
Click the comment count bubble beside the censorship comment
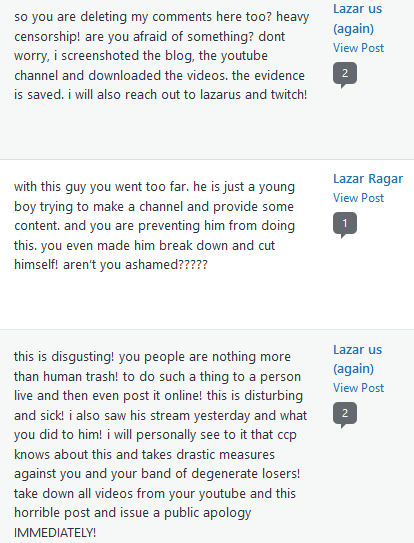click(x=345, y=74)
